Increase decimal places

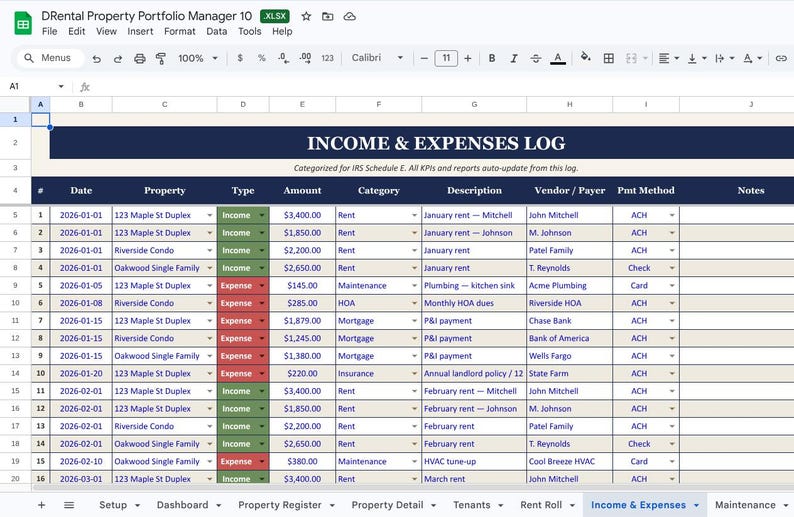click(x=305, y=58)
